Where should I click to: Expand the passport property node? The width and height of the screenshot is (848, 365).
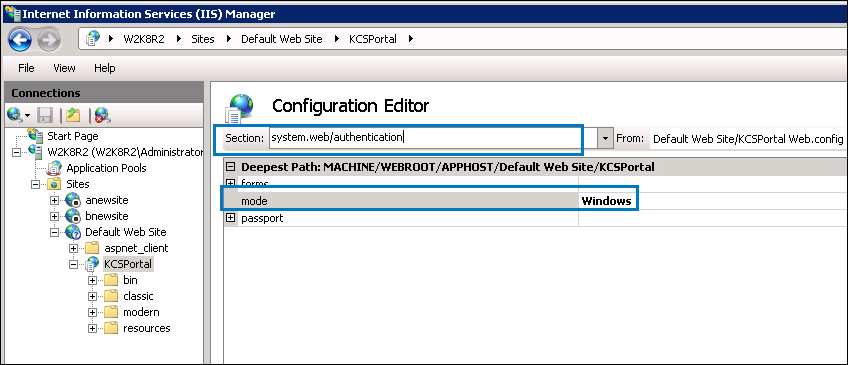[230, 218]
